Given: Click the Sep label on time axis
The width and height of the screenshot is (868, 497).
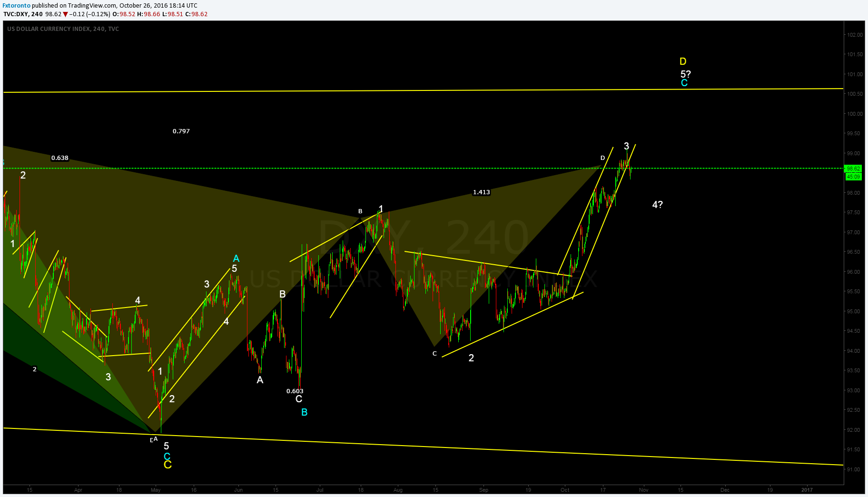Looking at the screenshot, I should click(484, 490).
